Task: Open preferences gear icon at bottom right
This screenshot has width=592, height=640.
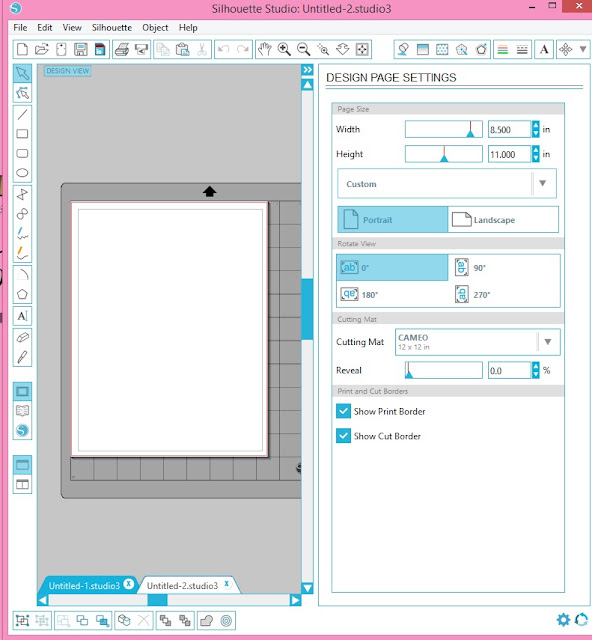Action: [563, 620]
